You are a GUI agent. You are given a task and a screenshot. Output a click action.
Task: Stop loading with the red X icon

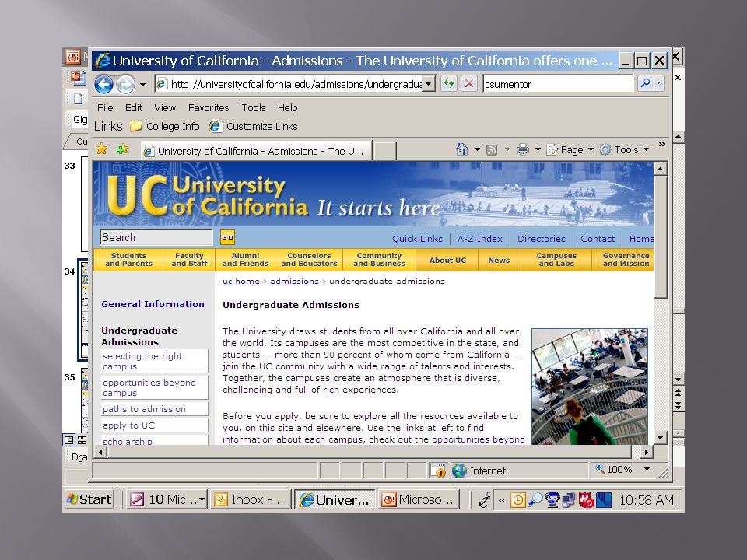coord(468,84)
